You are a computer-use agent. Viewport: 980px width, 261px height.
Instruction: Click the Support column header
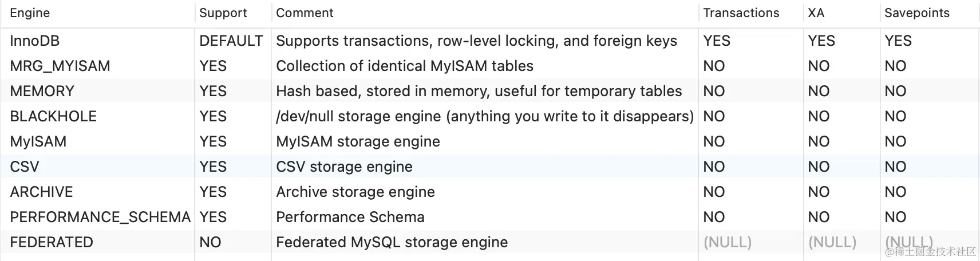[x=223, y=13]
